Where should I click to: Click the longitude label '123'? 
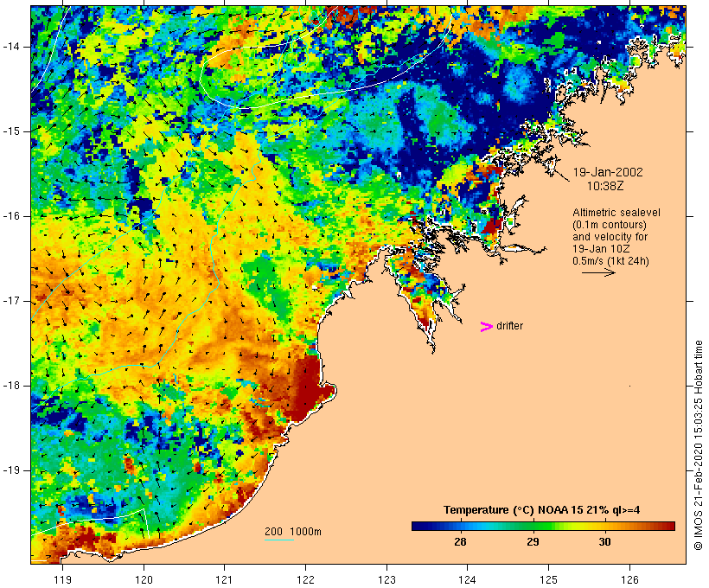click(386, 580)
